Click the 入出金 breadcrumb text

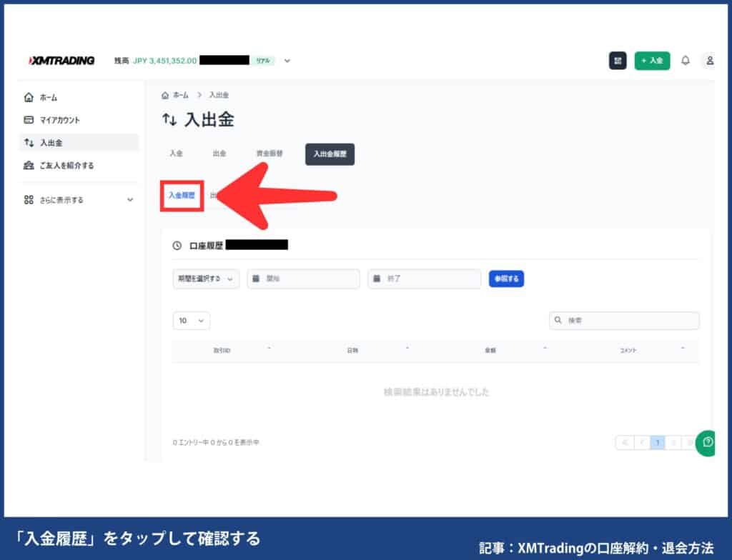click(219, 95)
